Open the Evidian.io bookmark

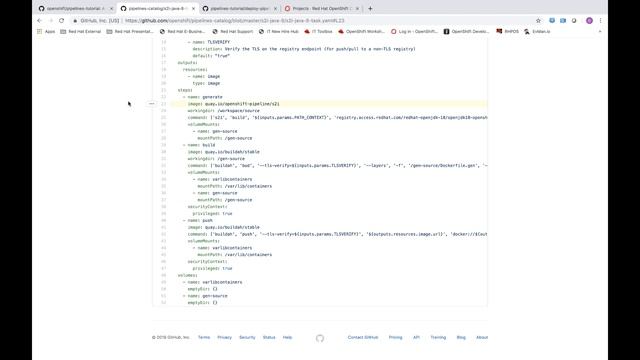tap(537, 31)
